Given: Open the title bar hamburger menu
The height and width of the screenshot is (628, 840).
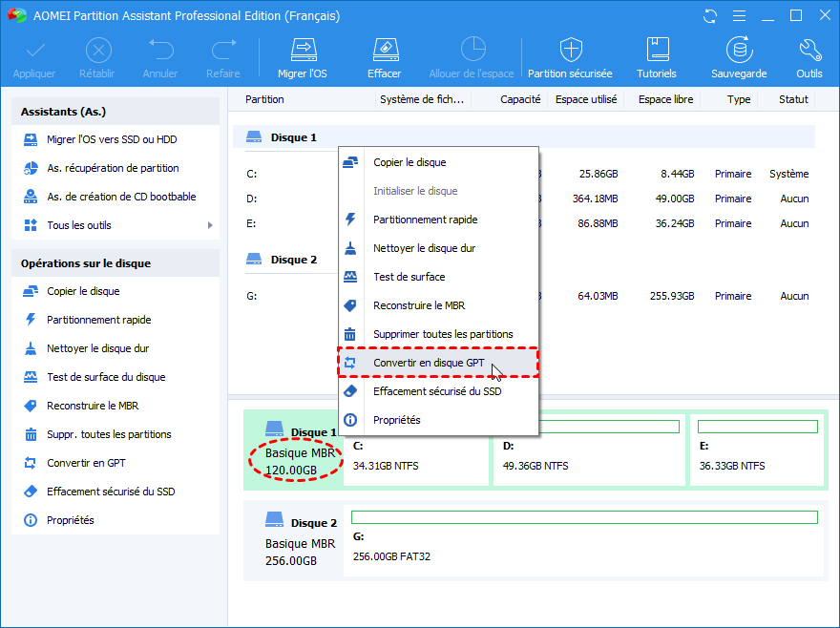Looking at the screenshot, I should point(738,16).
